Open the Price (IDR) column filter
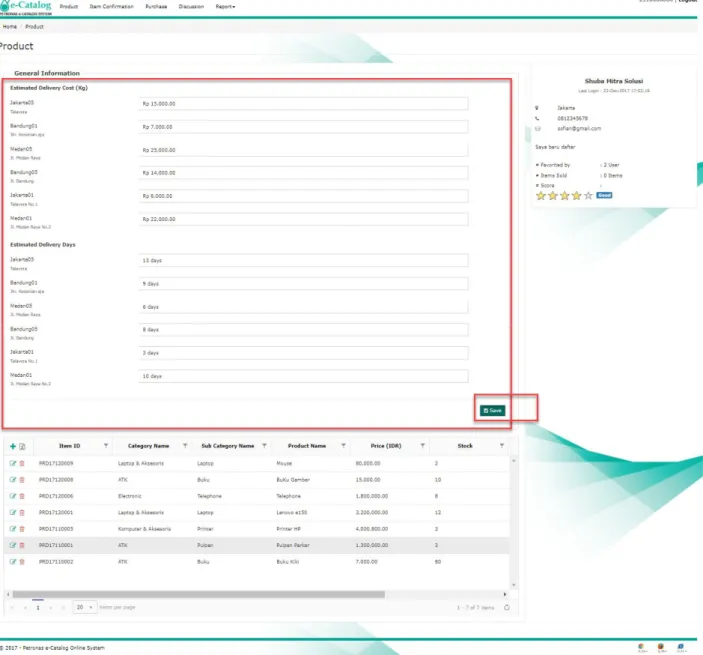This screenshot has width=703, height=655. click(x=422, y=446)
